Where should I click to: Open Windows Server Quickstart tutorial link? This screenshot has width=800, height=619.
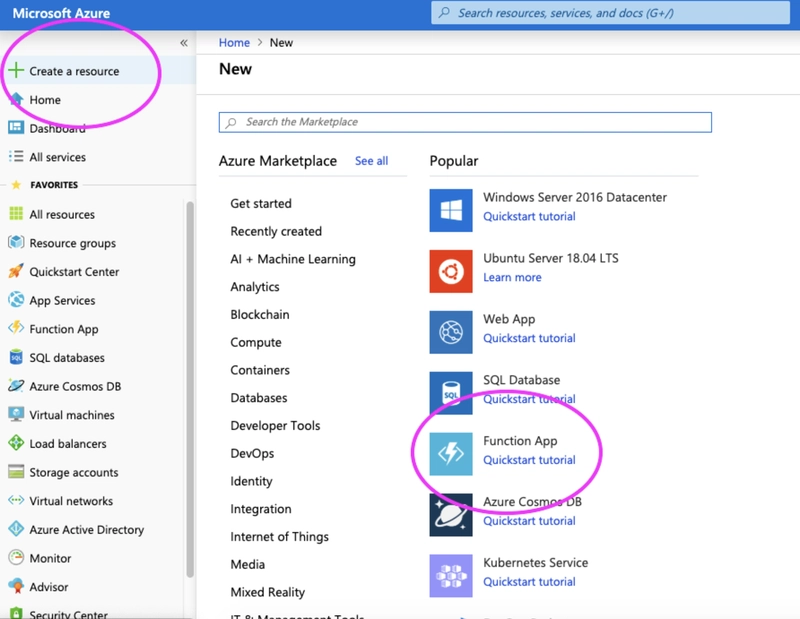point(529,216)
